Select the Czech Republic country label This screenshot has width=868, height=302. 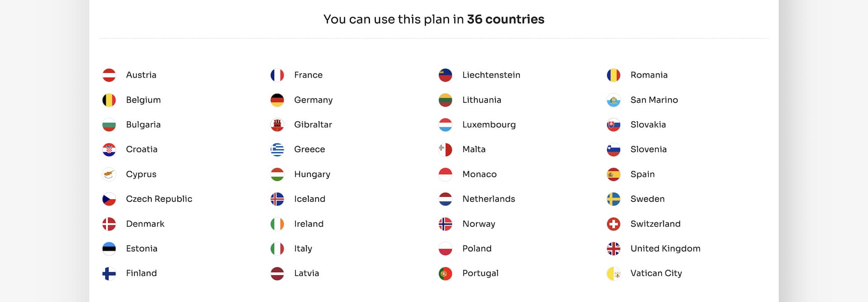pos(159,199)
